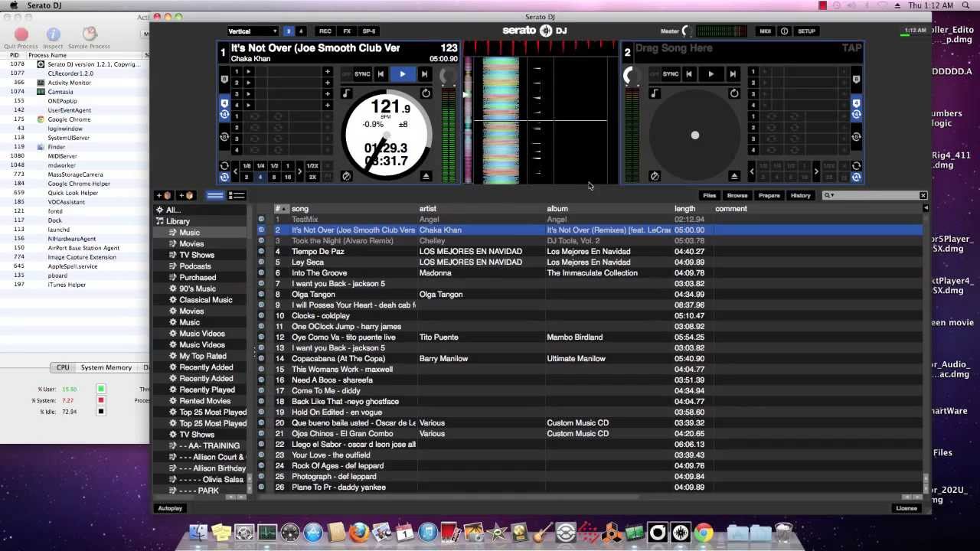Open the History panel tab

tap(800, 196)
